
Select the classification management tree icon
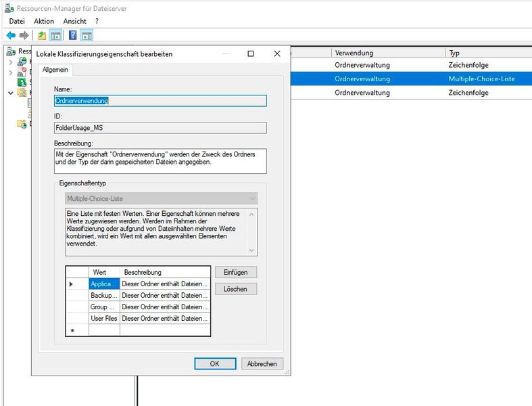tap(22, 93)
